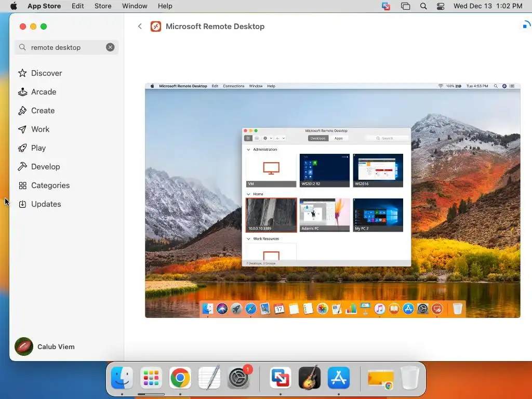
Task: Open the Updates section
Action: (39, 204)
